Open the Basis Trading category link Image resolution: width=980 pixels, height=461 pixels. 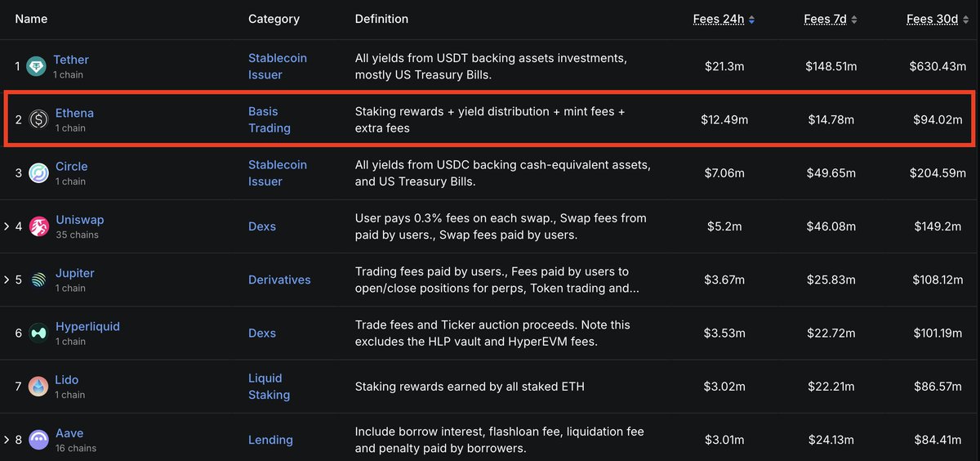(269, 119)
